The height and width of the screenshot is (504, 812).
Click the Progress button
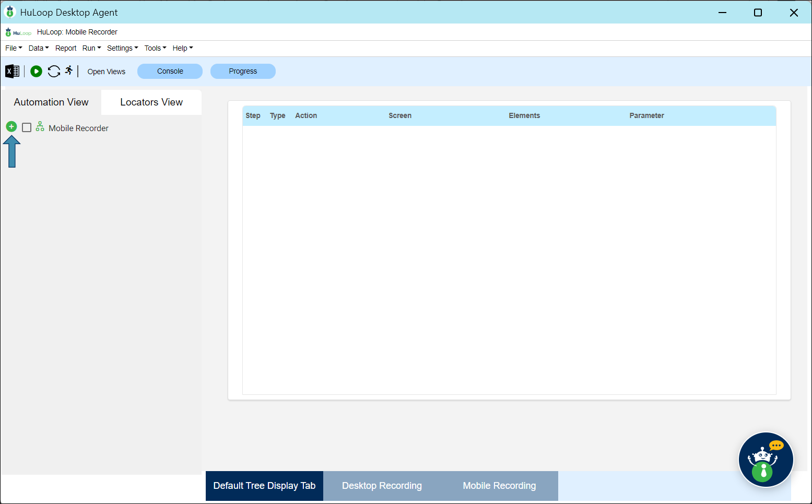243,71
